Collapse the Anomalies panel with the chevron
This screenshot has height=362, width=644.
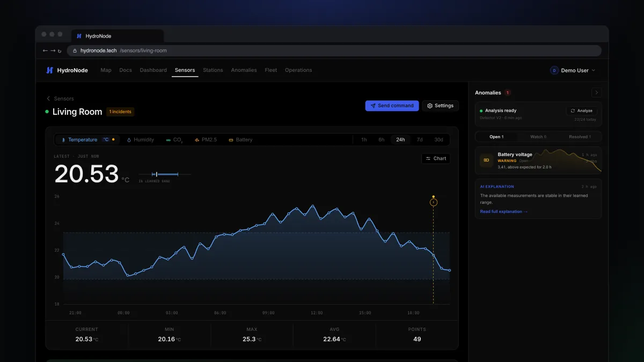click(x=596, y=93)
